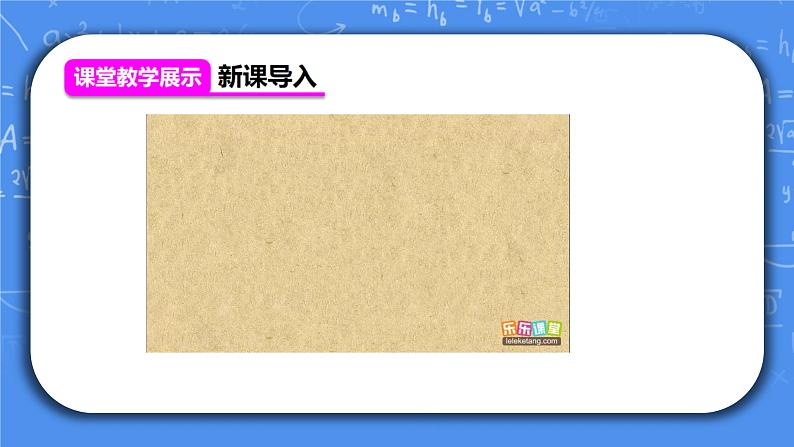The width and height of the screenshot is (794, 447).
Task: Click the green 课 tile in logo
Action: pyautogui.click(x=537, y=327)
